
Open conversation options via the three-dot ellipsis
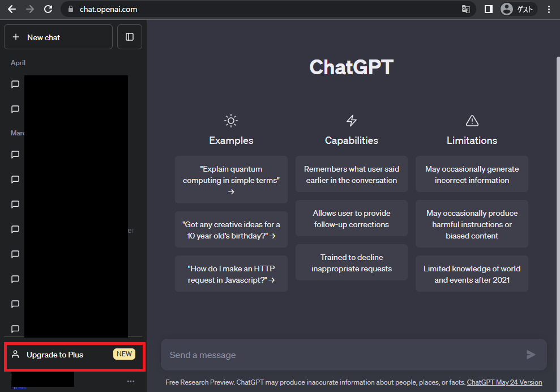[131, 381]
